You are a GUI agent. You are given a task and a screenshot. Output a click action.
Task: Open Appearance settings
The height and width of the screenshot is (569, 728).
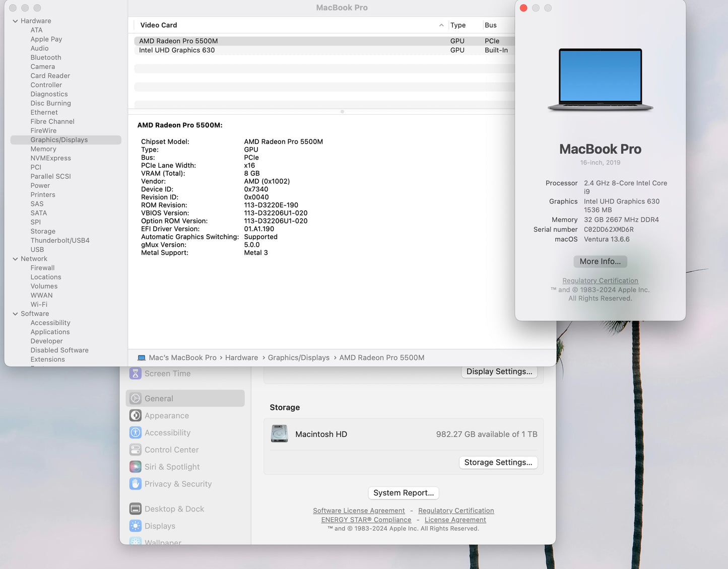(135, 415)
